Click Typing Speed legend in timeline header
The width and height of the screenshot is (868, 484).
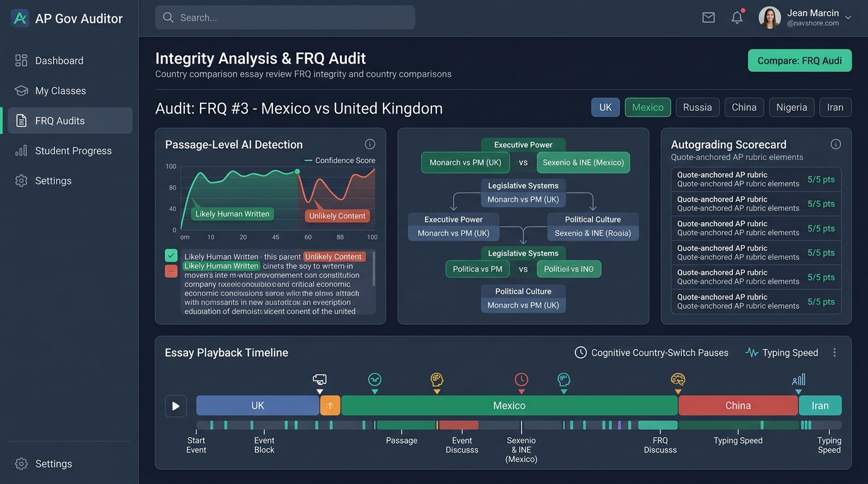(x=782, y=353)
